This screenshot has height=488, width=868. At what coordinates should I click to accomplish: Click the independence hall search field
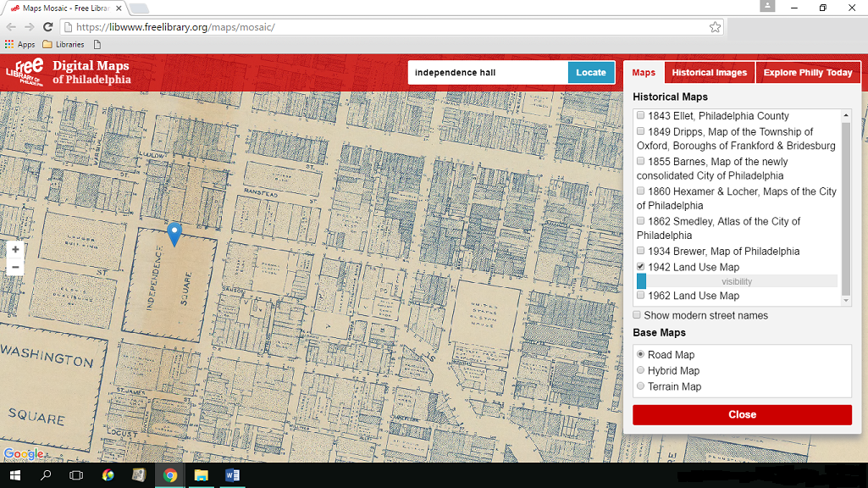click(488, 73)
